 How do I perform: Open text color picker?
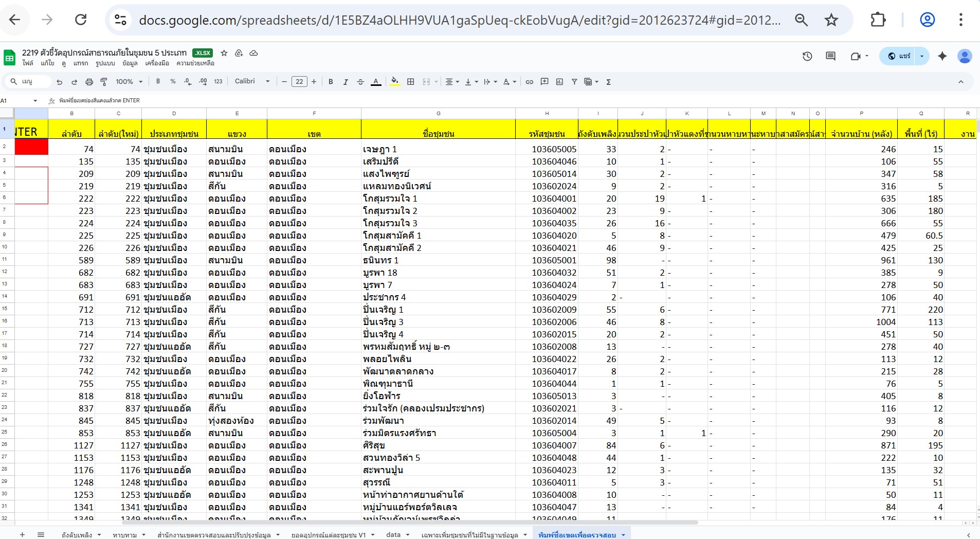(x=376, y=82)
